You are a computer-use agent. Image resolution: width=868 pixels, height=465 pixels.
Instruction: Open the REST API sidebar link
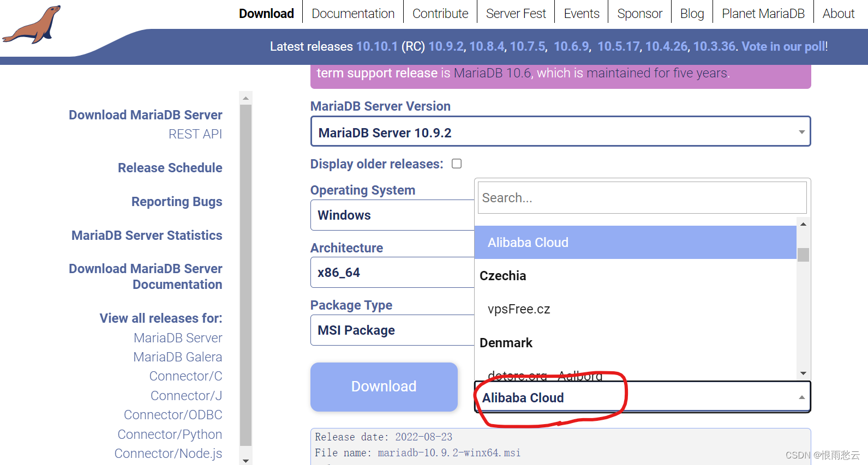[x=195, y=134]
